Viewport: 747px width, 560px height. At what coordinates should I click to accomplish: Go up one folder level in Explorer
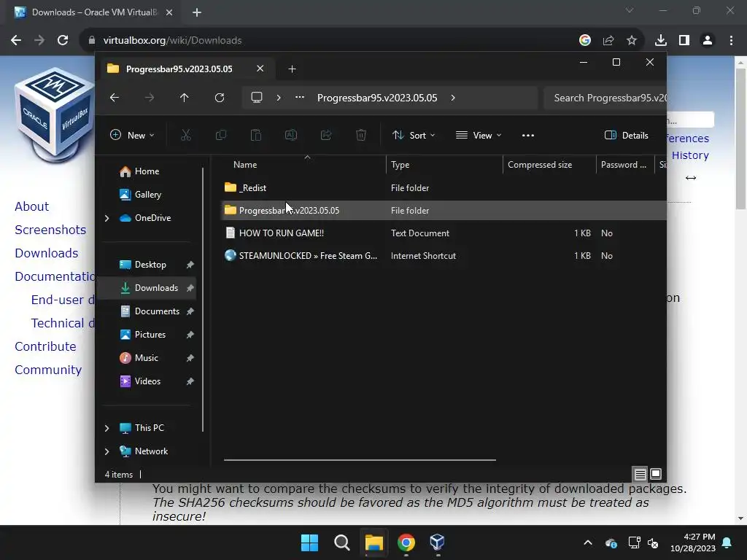click(x=185, y=98)
